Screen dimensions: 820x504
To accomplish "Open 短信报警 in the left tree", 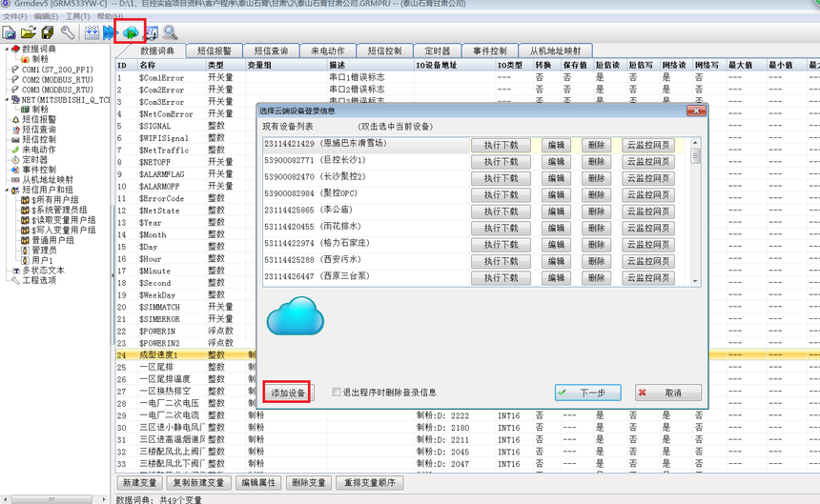I will tap(39, 120).
